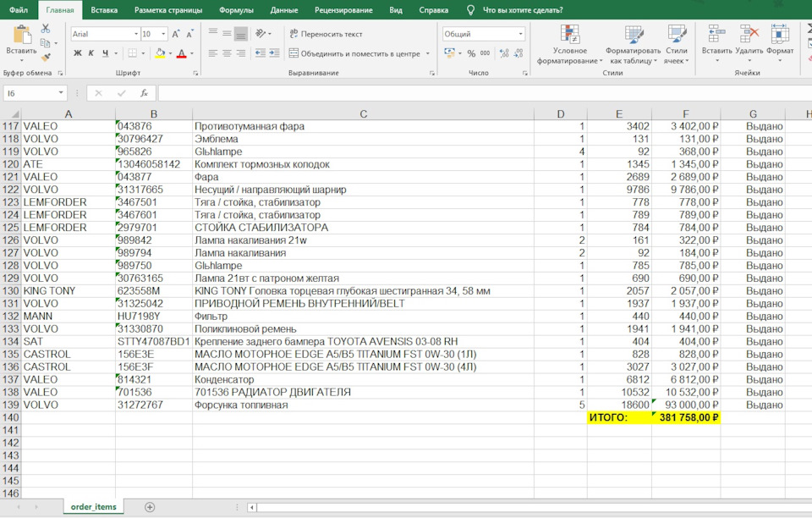Add new sheet with plus button
The width and height of the screenshot is (812, 518).
pos(150,507)
